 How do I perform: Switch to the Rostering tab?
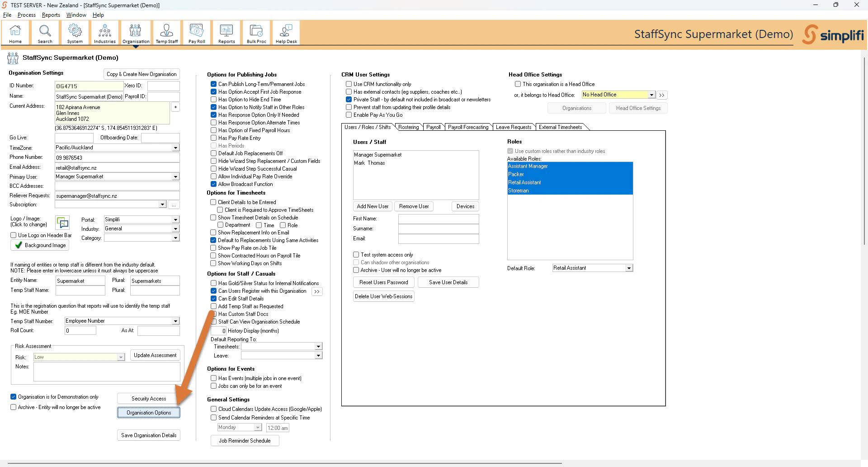coord(409,127)
